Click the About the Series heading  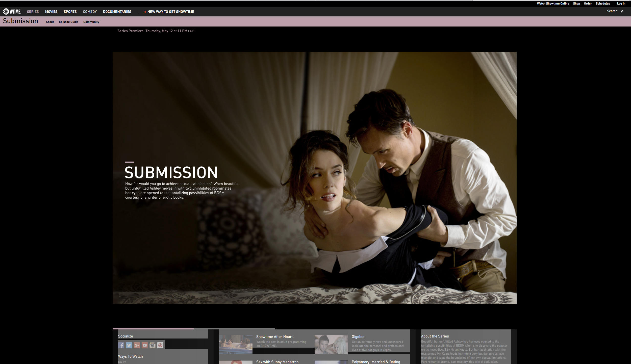[x=435, y=336]
